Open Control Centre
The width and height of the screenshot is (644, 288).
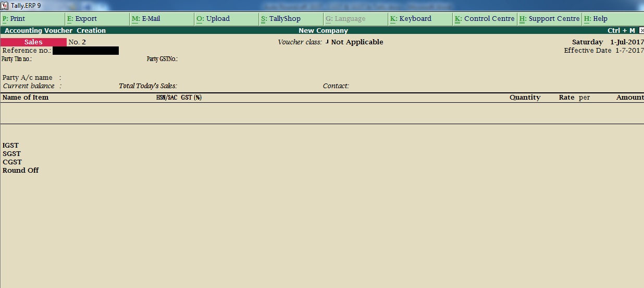[x=485, y=19]
